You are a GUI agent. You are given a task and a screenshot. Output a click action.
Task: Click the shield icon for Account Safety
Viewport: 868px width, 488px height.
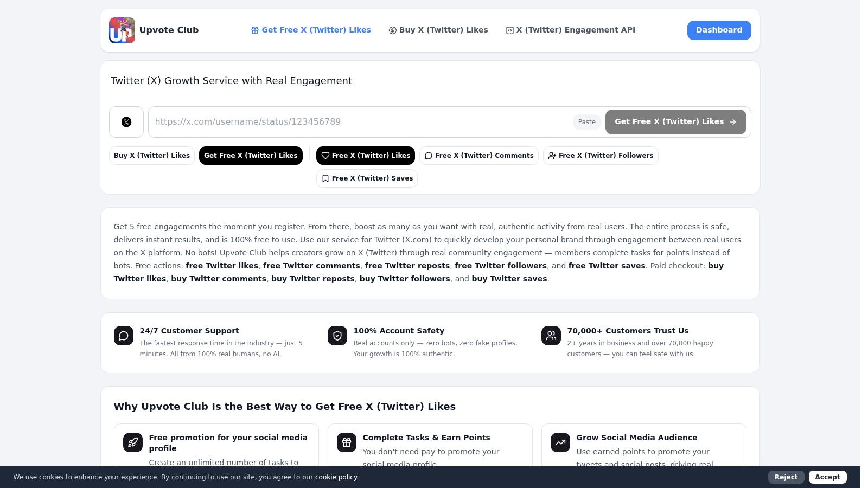[337, 336]
